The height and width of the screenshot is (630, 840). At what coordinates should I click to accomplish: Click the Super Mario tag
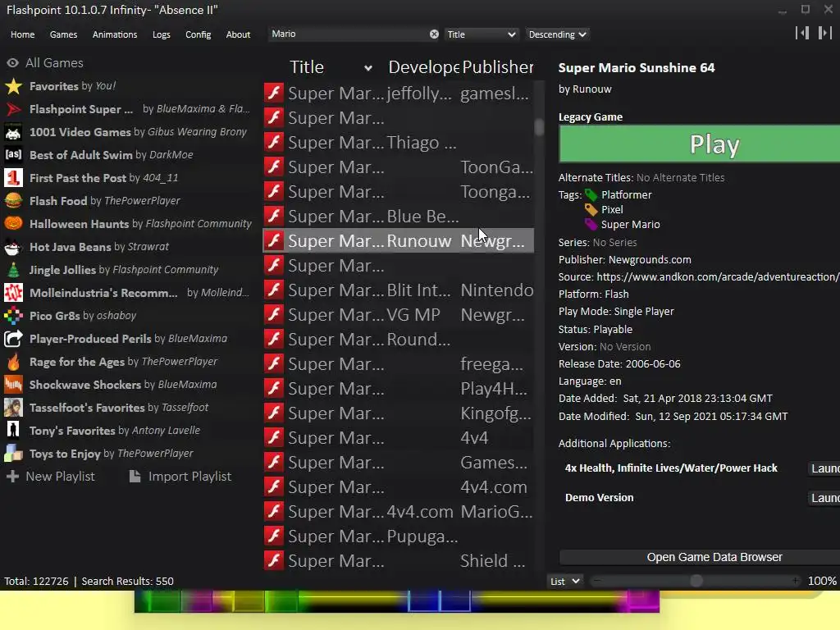point(631,225)
